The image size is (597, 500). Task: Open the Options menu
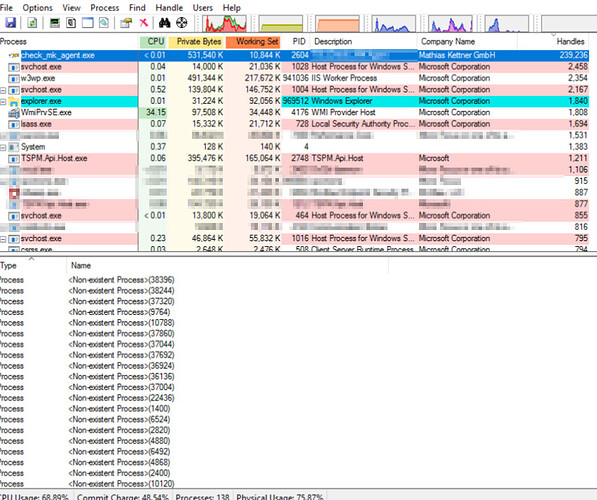(x=37, y=8)
